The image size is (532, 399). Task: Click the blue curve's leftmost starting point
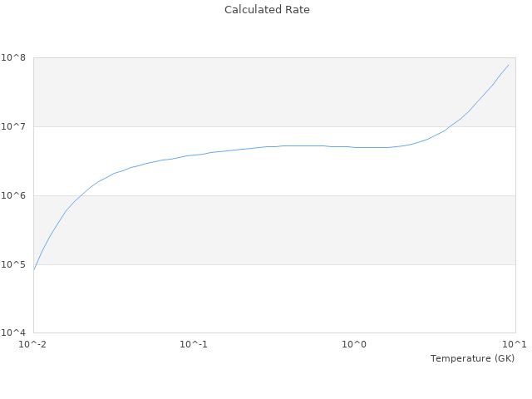tap(34, 270)
